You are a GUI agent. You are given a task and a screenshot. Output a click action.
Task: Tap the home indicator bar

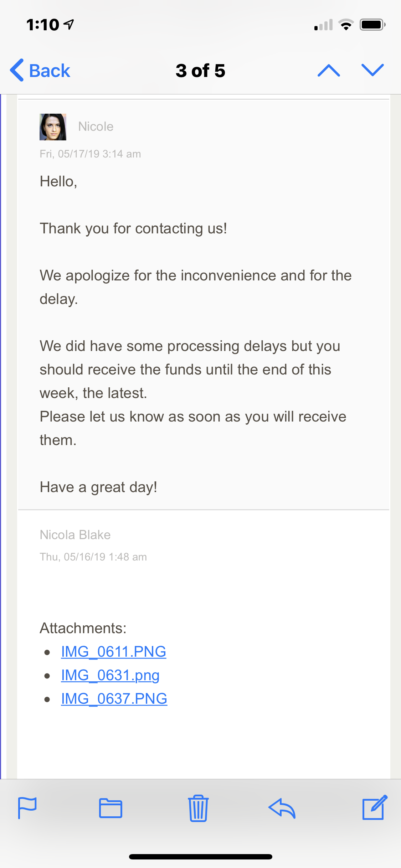tap(201, 857)
